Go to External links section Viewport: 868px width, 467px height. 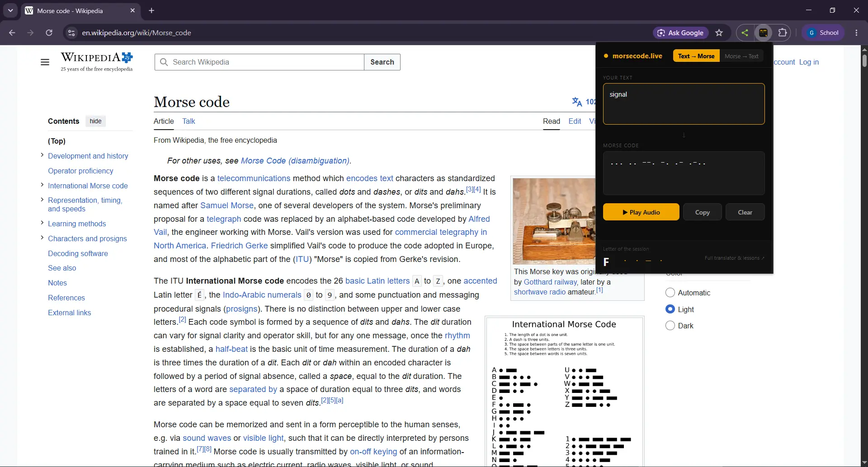click(69, 313)
